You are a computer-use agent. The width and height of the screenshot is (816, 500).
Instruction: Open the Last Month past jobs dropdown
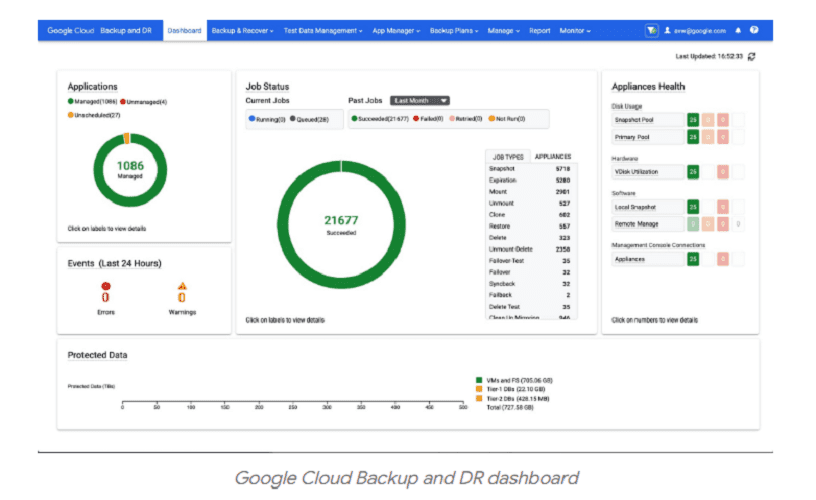click(x=420, y=100)
